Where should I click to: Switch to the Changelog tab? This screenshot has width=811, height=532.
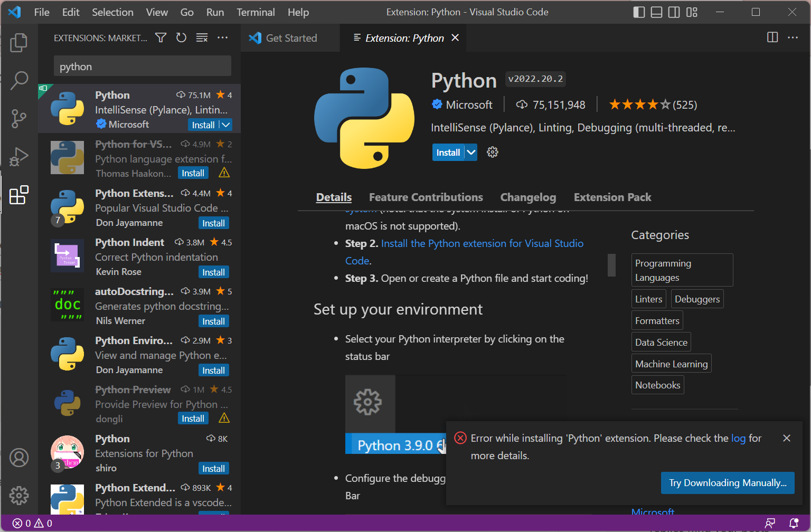(528, 197)
